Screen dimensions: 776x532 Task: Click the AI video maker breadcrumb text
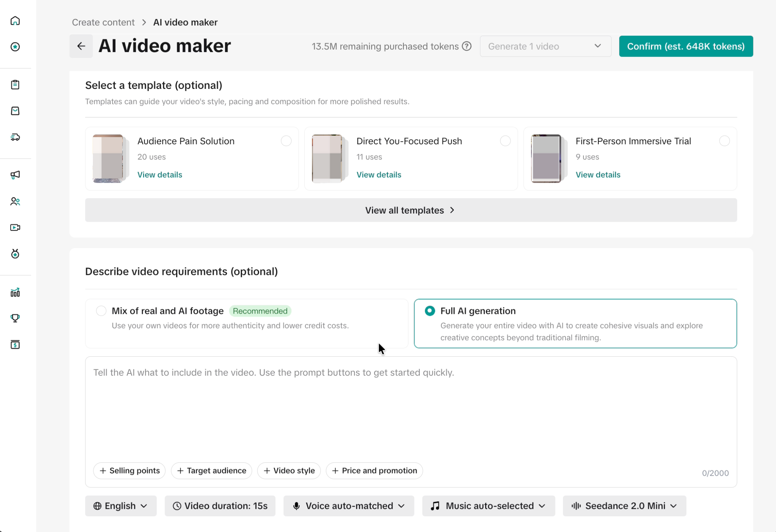click(185, 22)
